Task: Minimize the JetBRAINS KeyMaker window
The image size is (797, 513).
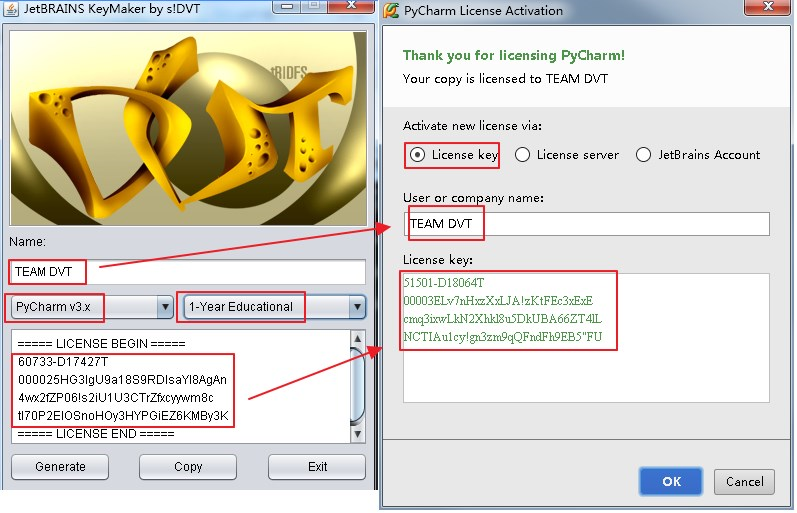Action: coord(287,6)
